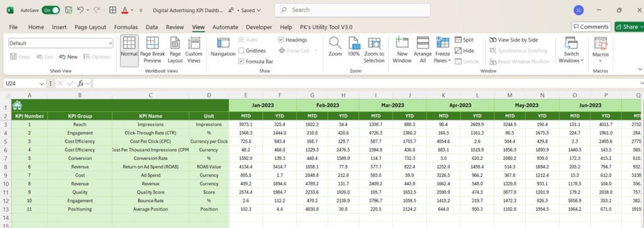644x228 pixels.
Task: Open the File menu
Action: click(13, 27)
